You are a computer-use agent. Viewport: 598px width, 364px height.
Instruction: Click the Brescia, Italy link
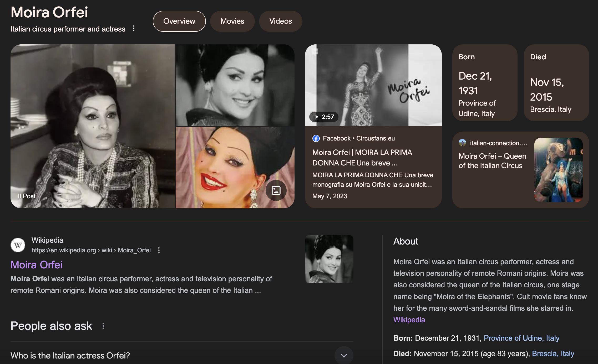(x=553, y=353)
